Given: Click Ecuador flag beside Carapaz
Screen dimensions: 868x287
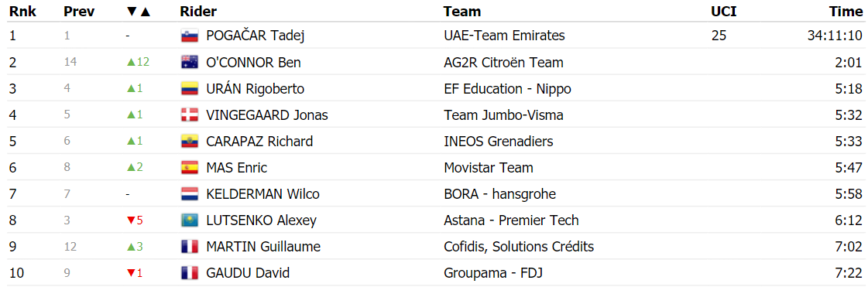Looking at the screenshot, I should point(190,142).
